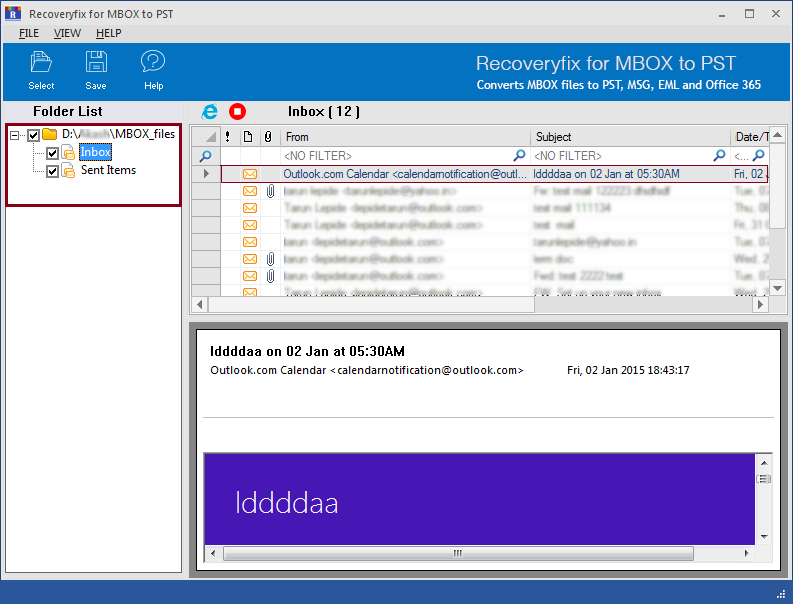Click the email list vertical scrollbar thumb
Image resolution: width=793 pixels, height=604 pixels.
777,186
